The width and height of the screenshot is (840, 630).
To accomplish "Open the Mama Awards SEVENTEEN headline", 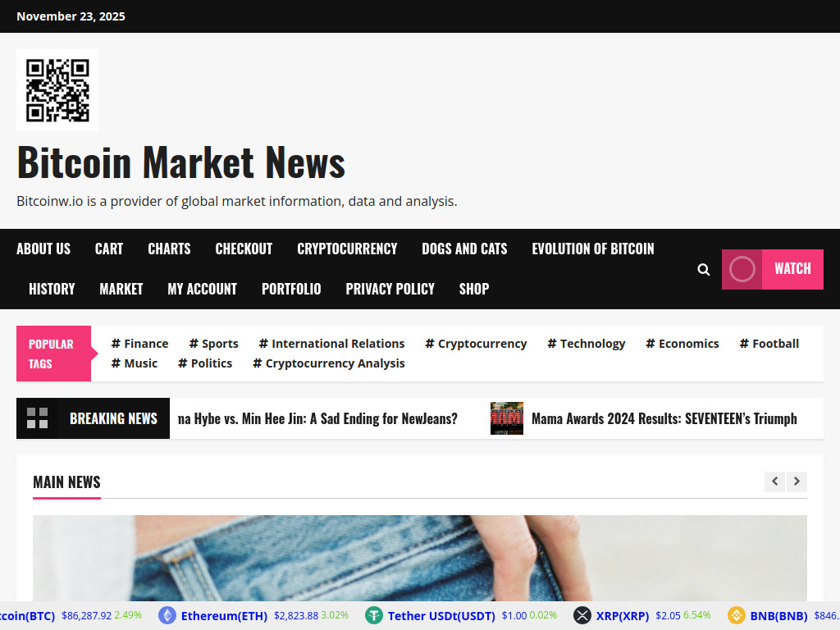I will [x=664, y=418].
